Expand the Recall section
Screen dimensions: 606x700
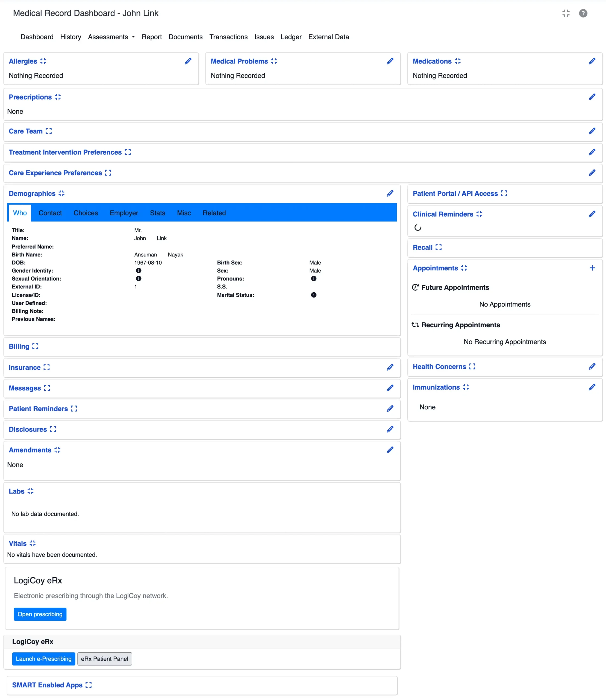[x=439, y=247]
